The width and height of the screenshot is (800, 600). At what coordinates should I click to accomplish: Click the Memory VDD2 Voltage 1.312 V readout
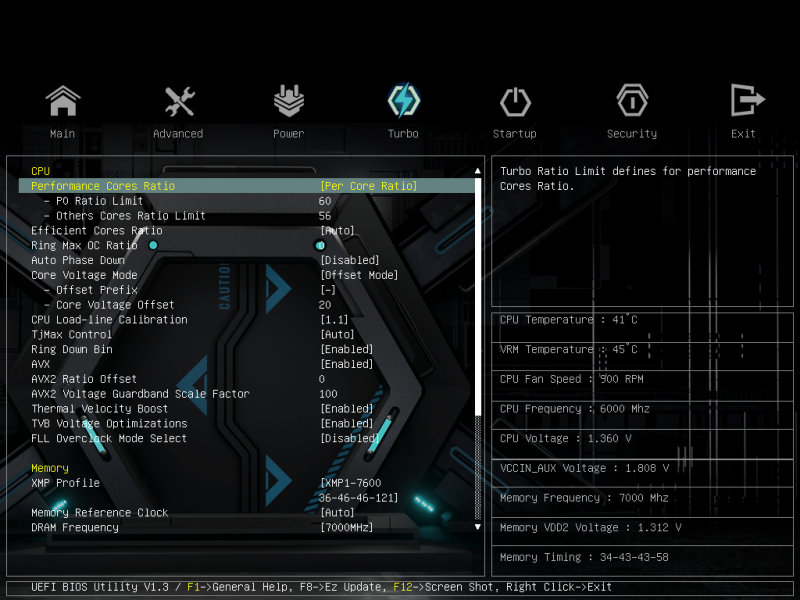(590, 527)
